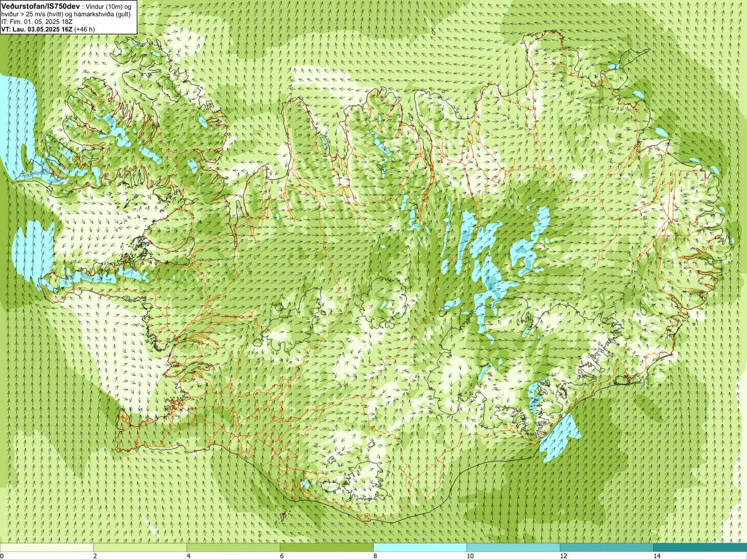
Task: Click the 4–6 m/s medium green legend swatch
Action: (233, 548)
